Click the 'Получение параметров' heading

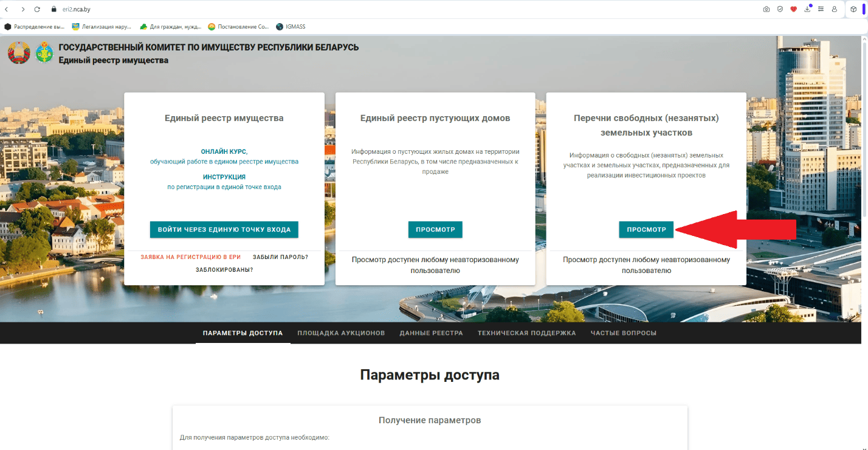click(430, 420)
